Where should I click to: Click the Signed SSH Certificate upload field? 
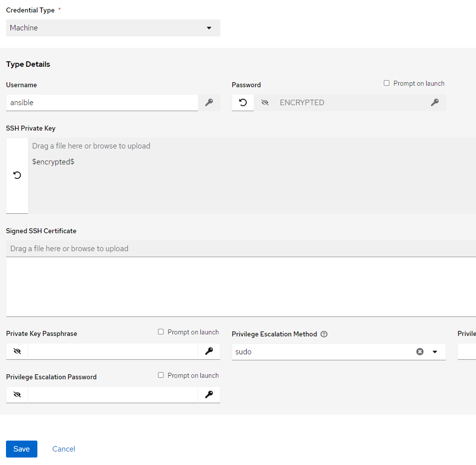coord(241,249)
